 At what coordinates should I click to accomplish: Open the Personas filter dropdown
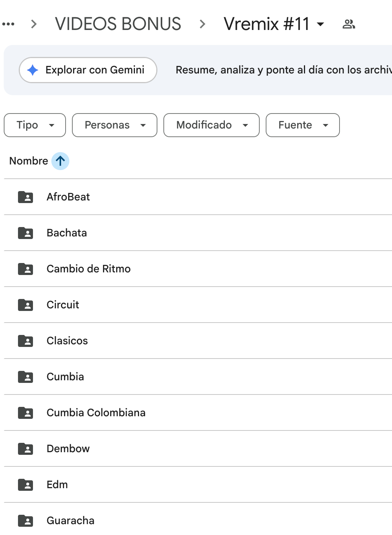pos(114,125)
